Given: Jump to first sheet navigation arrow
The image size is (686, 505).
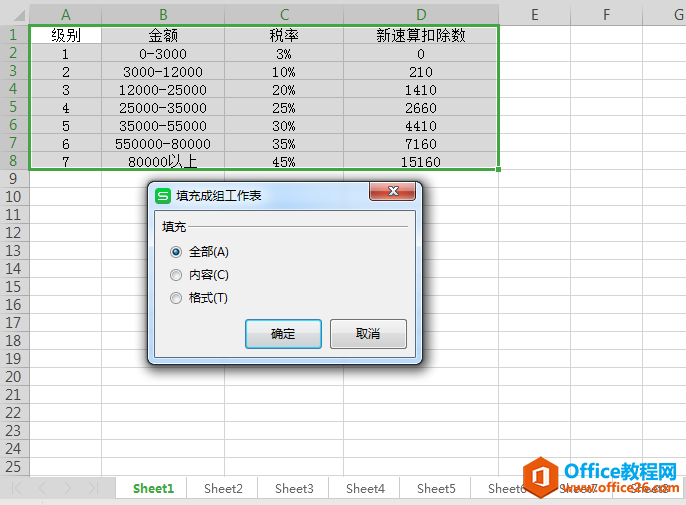Looking at the screenshot, I should point(16,488).
